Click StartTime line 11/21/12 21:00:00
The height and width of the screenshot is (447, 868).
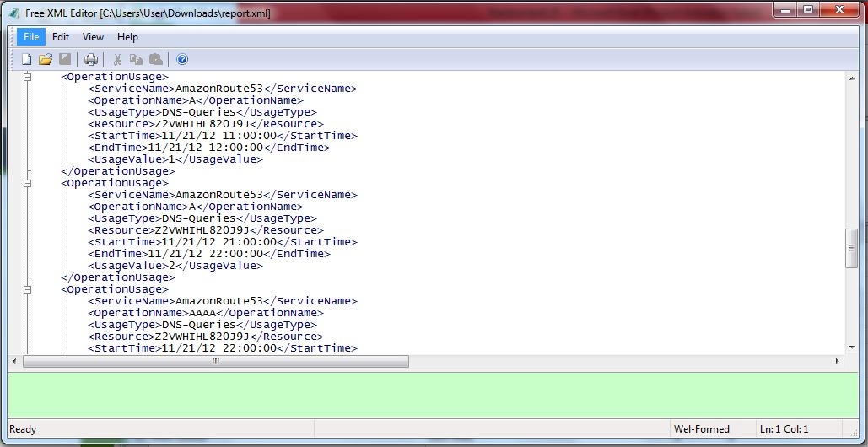[223, 242]
